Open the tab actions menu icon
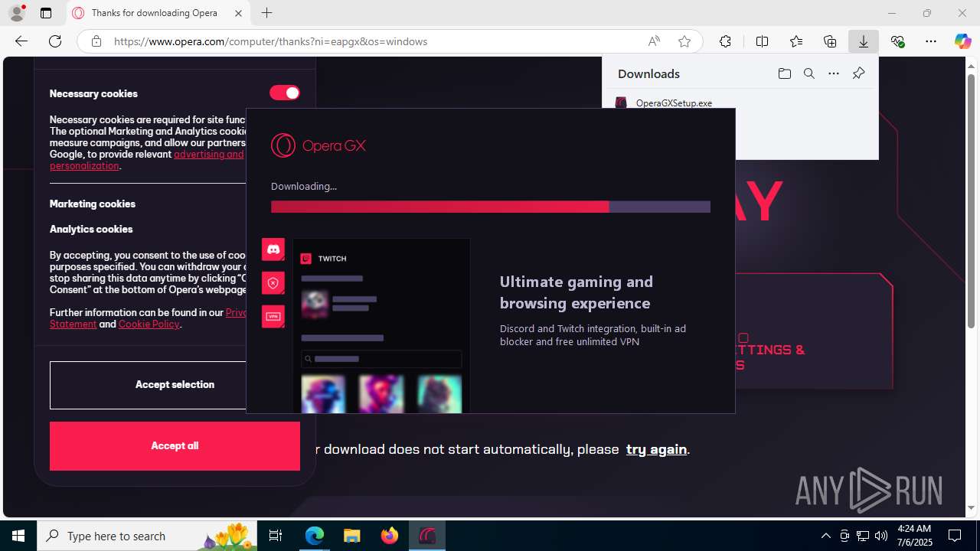The width and height of the screenshot is (980, 551). click(46, 13)
